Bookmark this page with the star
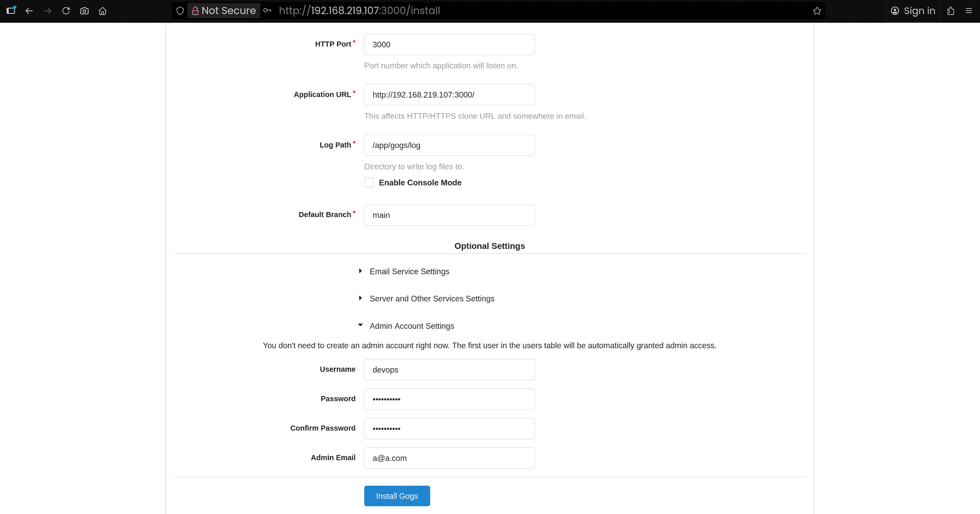Viewport: 980px width, 514px height. pos(817,11)
